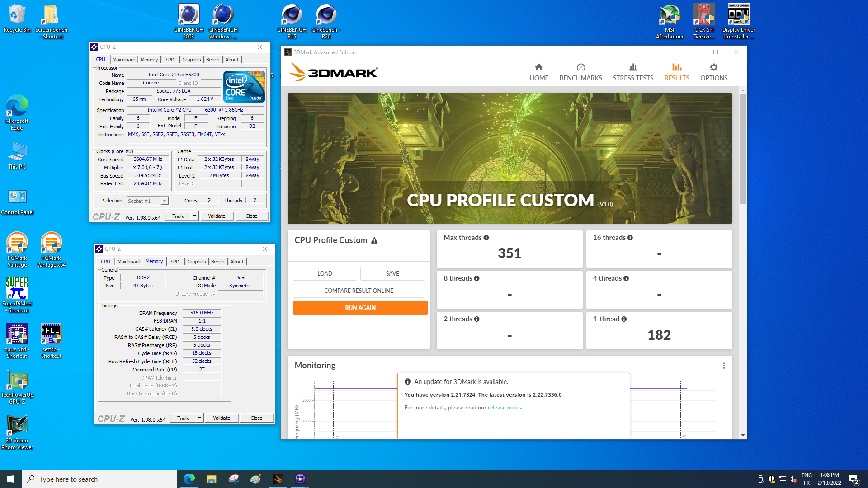Click Close button in top CPU-Z
868x488 pixels.
coord(251,216)
